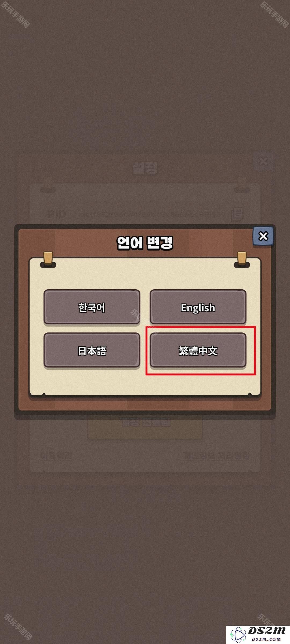
Task: Select 繁體中文 language button
Action: (x=198, y=350)
